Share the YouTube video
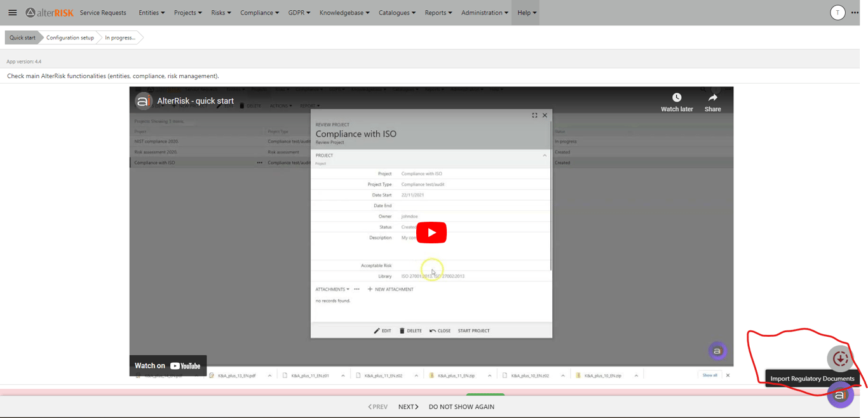 pos(712,102)
